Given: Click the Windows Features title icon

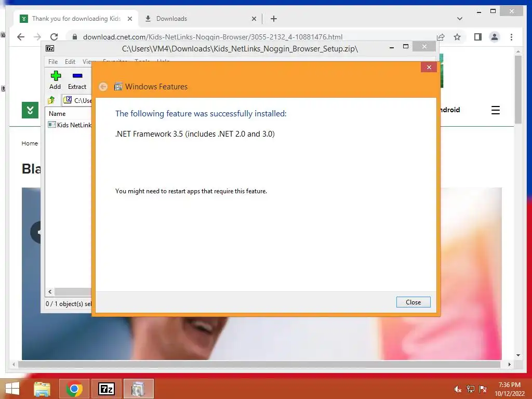Looking at the screenshot, I should (118, 87).
